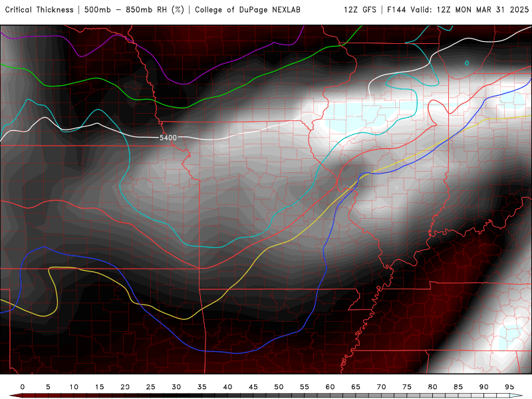532x399 pixels.
Task: Click the "80" value on the RH scale
Action: coord(433,387)
